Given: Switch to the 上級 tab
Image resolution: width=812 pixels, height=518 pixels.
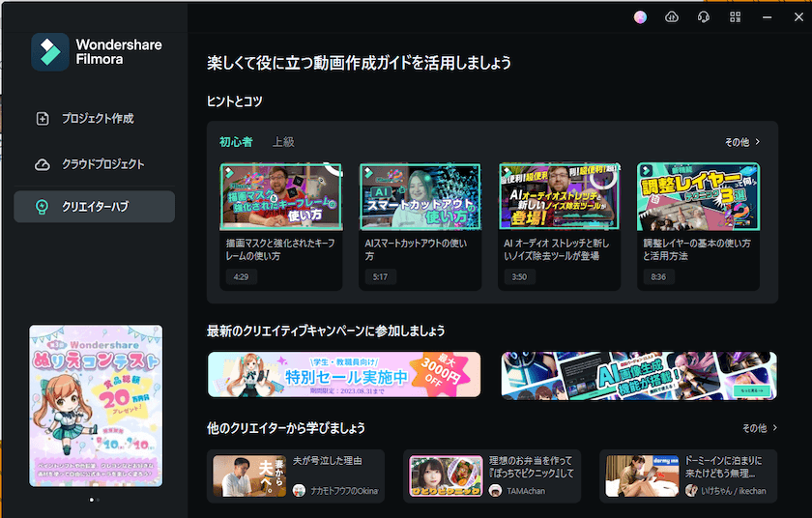Looking at the screenshot, I should pos(283,142).
